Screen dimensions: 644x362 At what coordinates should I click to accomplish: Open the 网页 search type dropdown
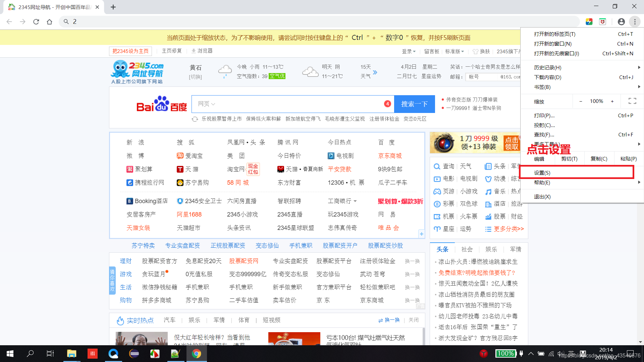tap(206, 104)
